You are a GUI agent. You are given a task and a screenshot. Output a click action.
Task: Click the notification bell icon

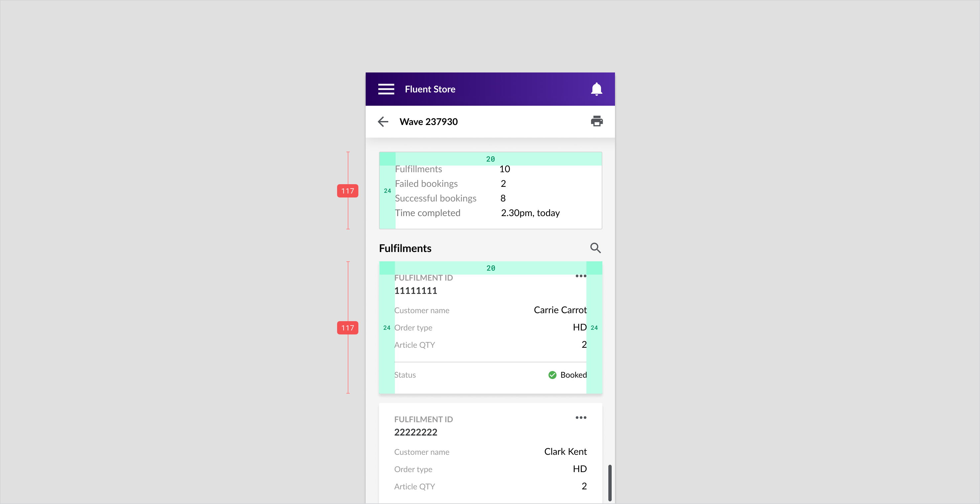(596, 89)
